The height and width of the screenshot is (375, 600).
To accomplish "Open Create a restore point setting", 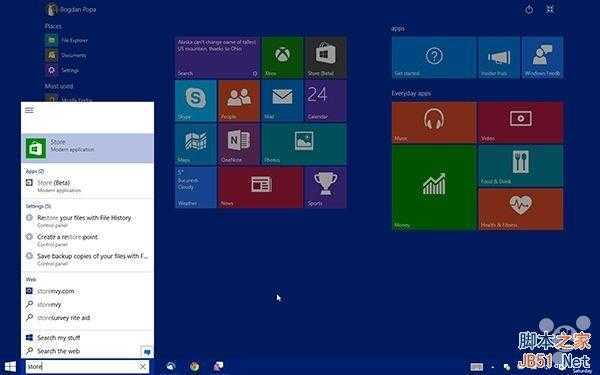I will (x=88, y=240).
